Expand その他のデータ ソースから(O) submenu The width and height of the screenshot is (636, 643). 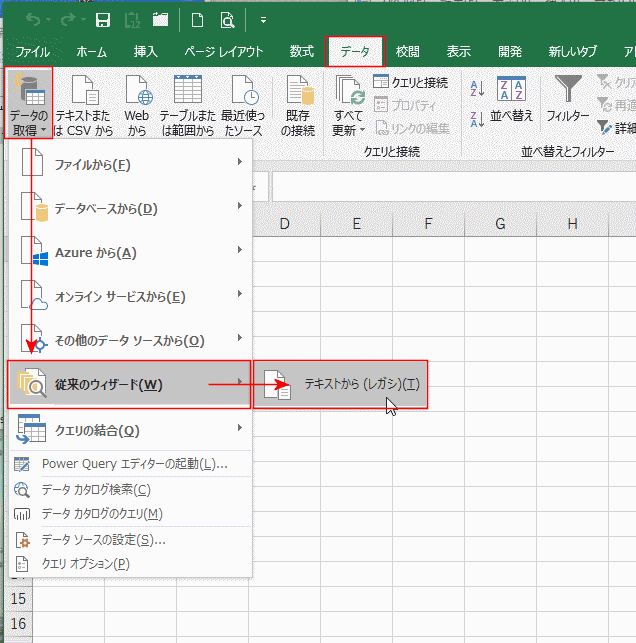[130, 340]
